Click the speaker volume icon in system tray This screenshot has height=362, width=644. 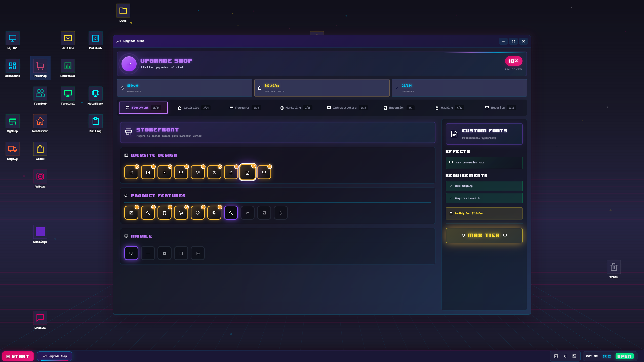click(x=565, y=356)
